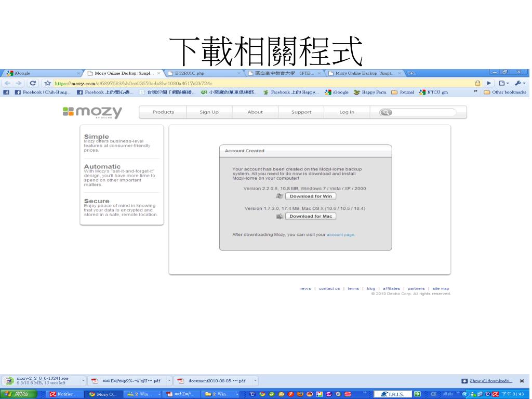Click the SSL padlock icon in address bar
532x399 pixels.
click(x=477, y=83)
